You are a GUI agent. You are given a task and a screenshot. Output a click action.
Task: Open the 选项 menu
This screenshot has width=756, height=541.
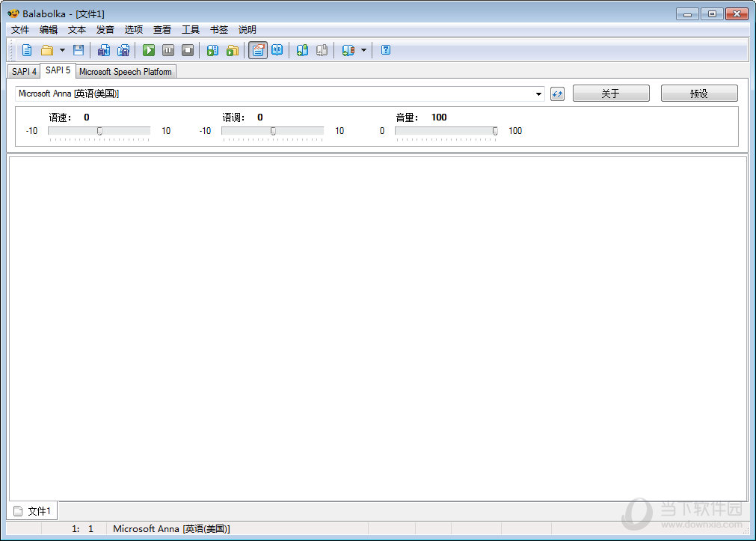pos(134,29)
